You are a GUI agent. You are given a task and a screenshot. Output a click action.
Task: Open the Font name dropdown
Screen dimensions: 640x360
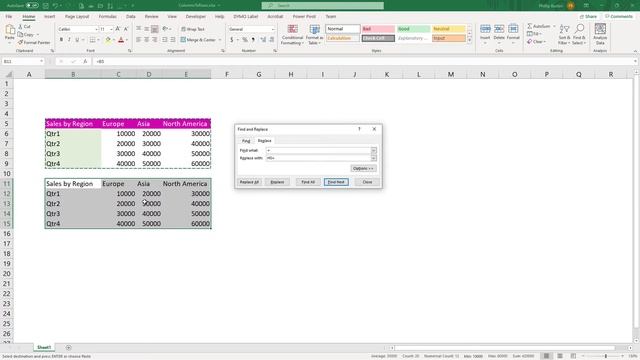click(x=96, y=29)
